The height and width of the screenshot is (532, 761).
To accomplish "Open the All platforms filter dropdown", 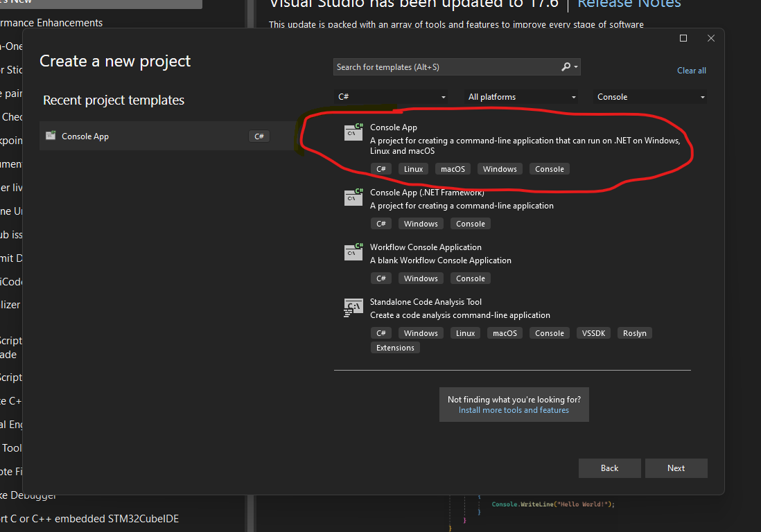I will tap(521, 97).
